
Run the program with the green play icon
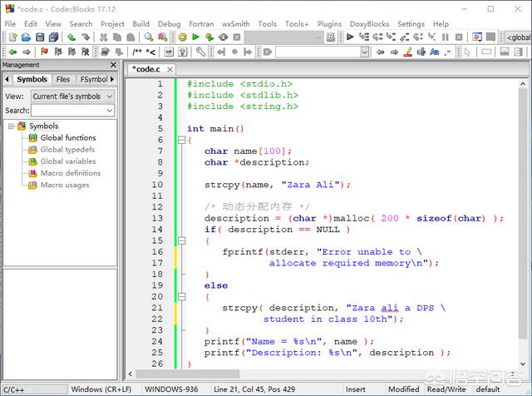195,37
